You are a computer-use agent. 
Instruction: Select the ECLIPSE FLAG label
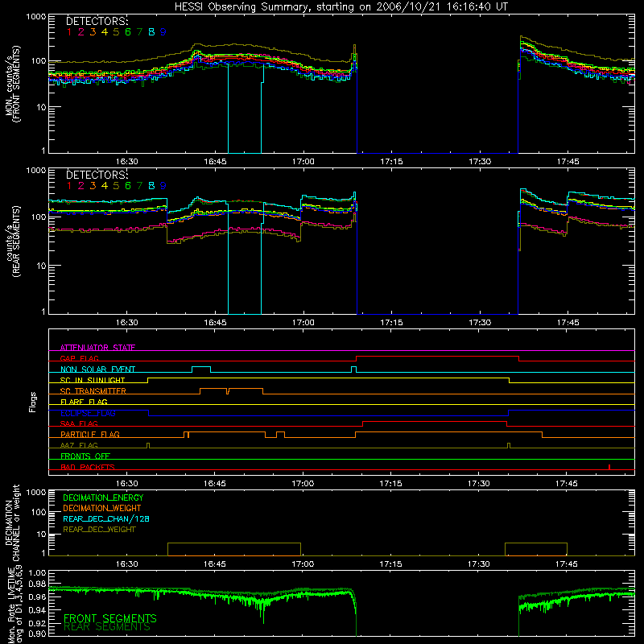pyautogui.click(x=88, y=413)
